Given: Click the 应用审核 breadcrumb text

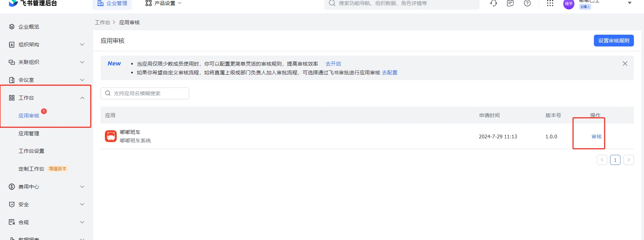Looking at the screenshot, I should [x=129, y=22].
